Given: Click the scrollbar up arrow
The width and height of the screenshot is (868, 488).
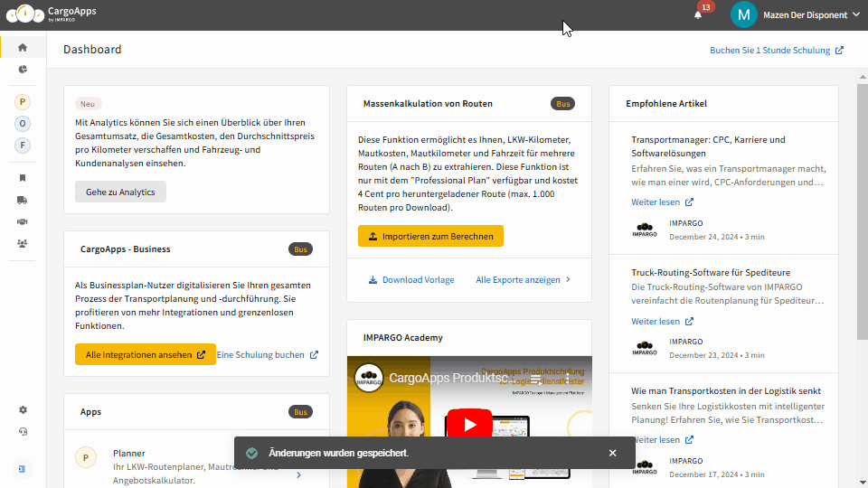Looking at the screenshot, I should tap(863, 77).
